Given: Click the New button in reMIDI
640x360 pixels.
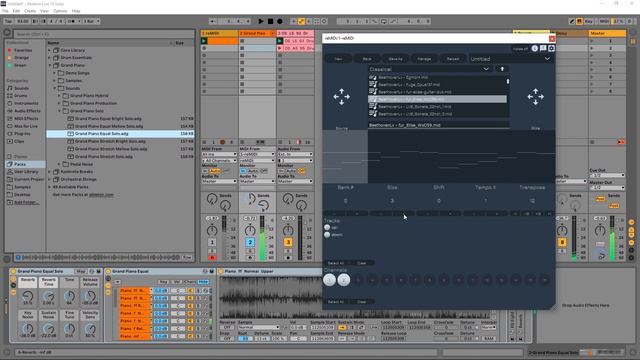Looking at the screenshot, I should point(338,59).
